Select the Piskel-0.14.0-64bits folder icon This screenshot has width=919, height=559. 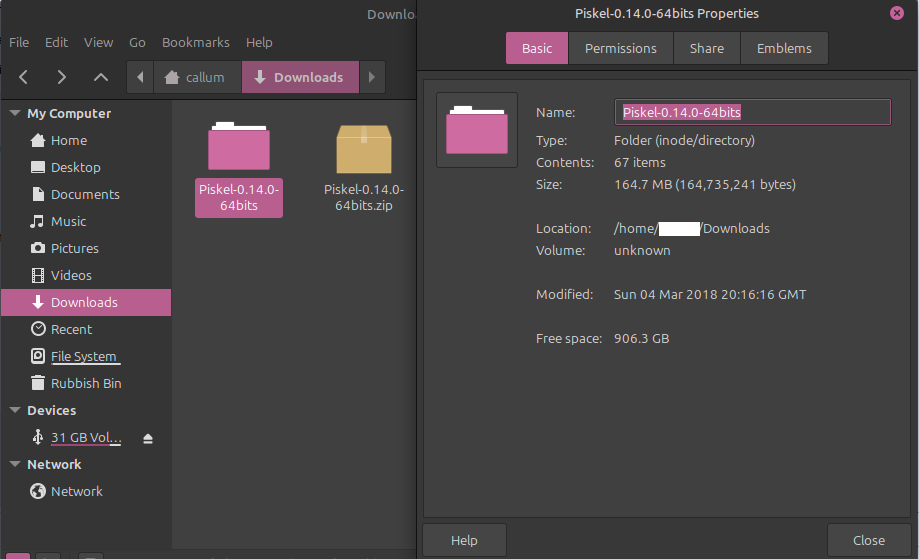[x=239, y=146]
